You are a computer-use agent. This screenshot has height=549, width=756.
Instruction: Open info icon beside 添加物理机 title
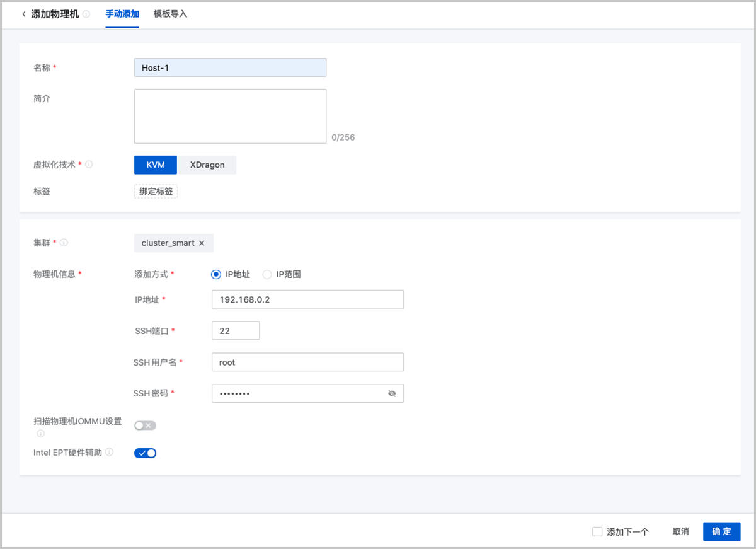pyautogui.click(x=86, y=14)
